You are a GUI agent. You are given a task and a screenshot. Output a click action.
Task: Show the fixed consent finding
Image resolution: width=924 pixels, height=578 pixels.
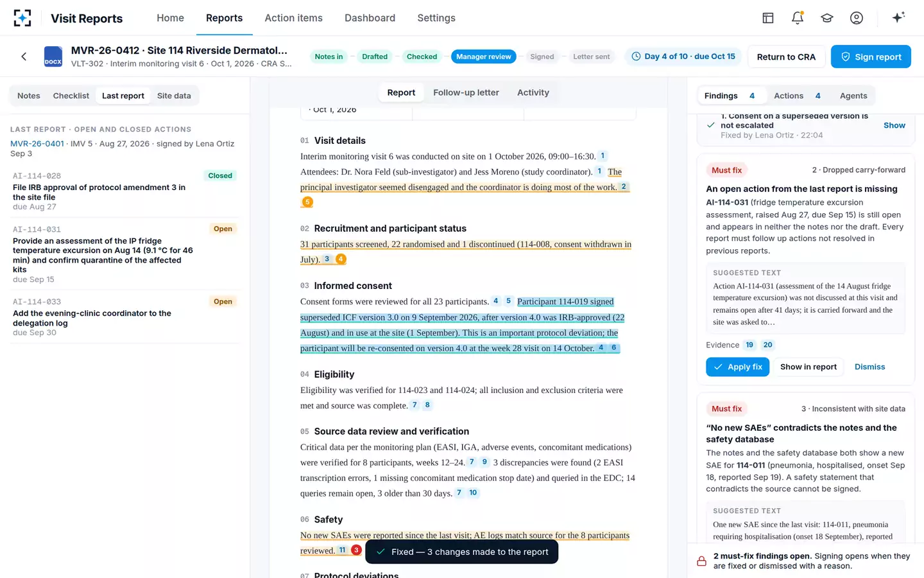pyautogui.click(x=894, y=125)
